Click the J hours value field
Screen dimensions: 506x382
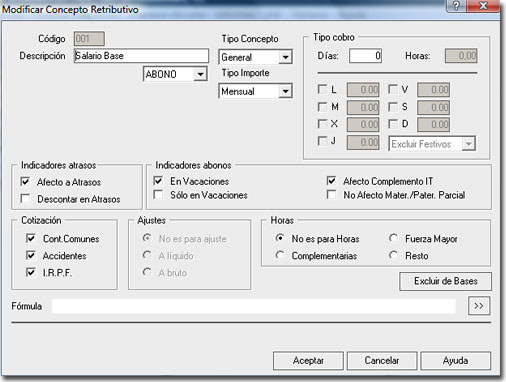[x=363, y=142]
